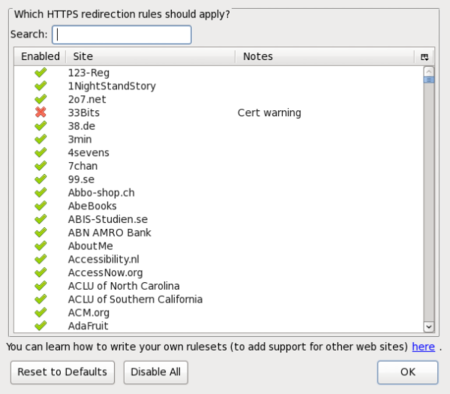Select the ABIS-Studien.se site name
The width and height of the screenshot is (450, 394).
tap(108, 219)
